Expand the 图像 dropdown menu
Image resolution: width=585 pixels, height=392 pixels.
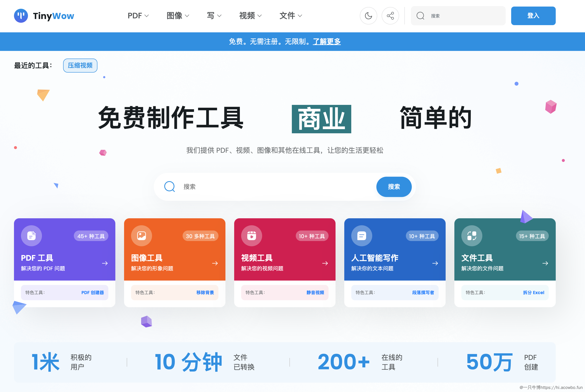pos(178,16)
